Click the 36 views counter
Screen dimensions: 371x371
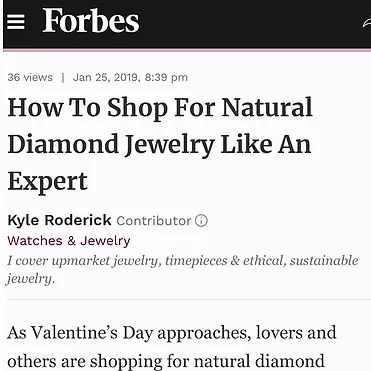[x=30, y=77]
